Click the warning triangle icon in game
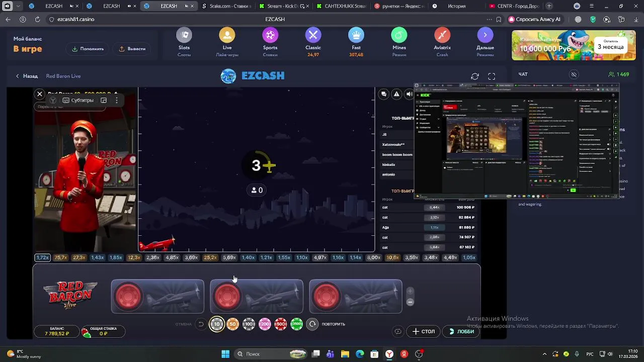 click(x=396, y=94)
